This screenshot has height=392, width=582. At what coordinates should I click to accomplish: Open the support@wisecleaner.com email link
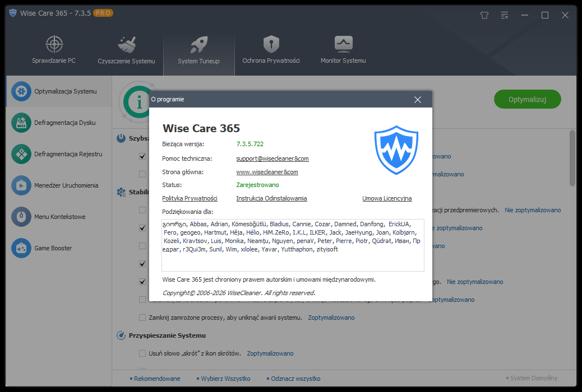click(x=272, y=158)
